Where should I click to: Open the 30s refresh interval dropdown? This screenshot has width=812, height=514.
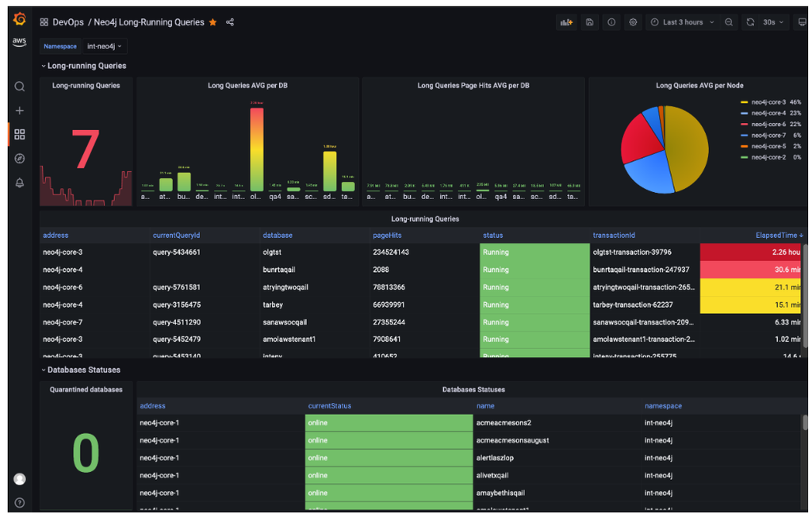773,22
